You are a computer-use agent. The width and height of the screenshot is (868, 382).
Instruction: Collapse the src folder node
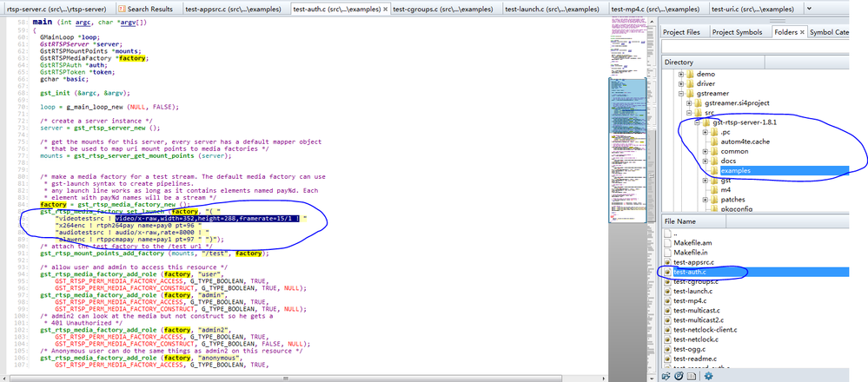689,113
